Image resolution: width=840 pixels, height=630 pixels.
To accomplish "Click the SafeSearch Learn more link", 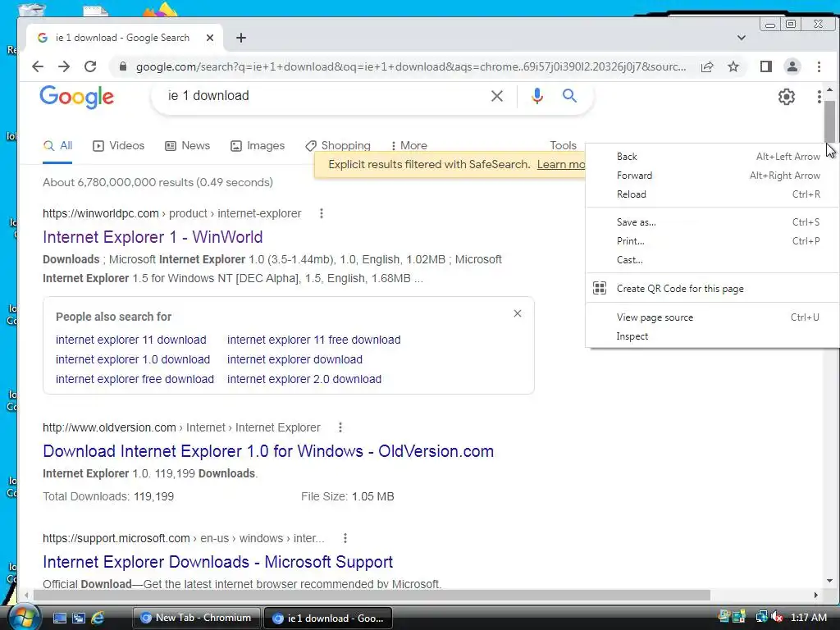I will (561, 164).
